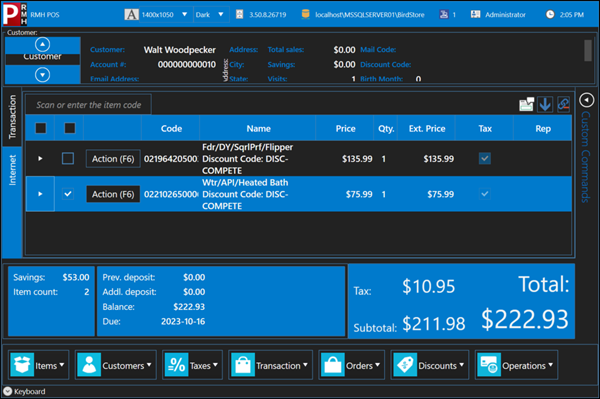Viewport: 600px width, 399px height.
Task: Click customer name Walt Woodpecker
Action: 179,50
